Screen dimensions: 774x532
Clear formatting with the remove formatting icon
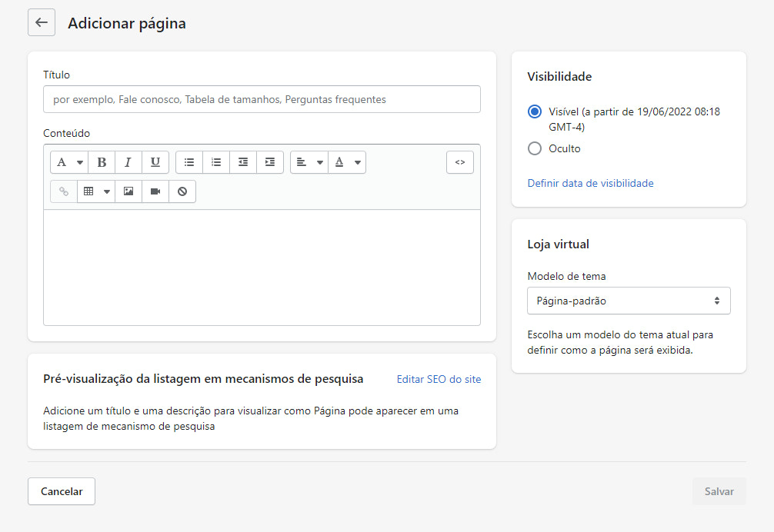click(182, 191)
